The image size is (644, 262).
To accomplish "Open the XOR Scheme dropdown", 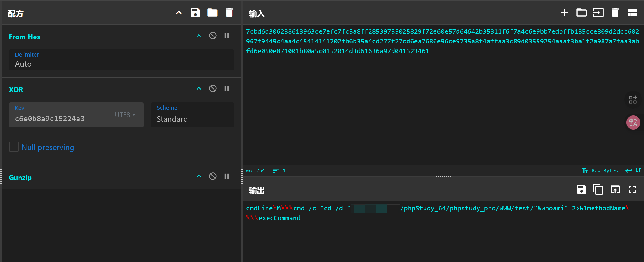I will click(192, 115).
